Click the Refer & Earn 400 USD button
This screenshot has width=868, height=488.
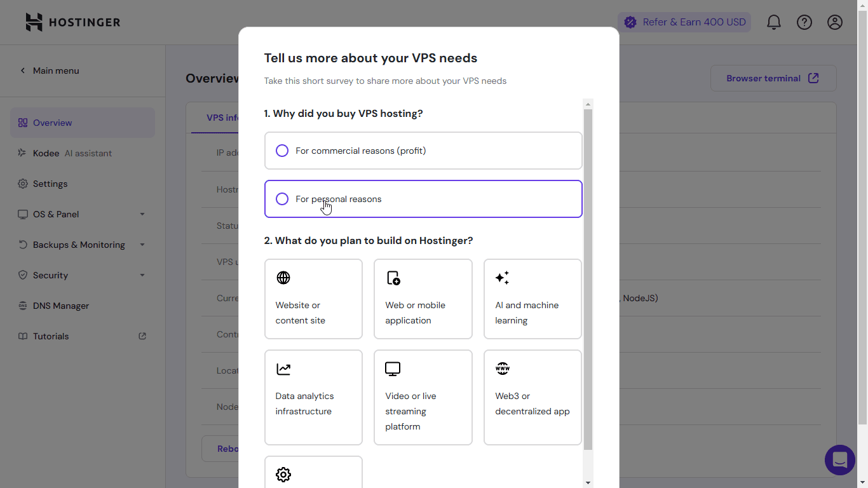[684, 22]
